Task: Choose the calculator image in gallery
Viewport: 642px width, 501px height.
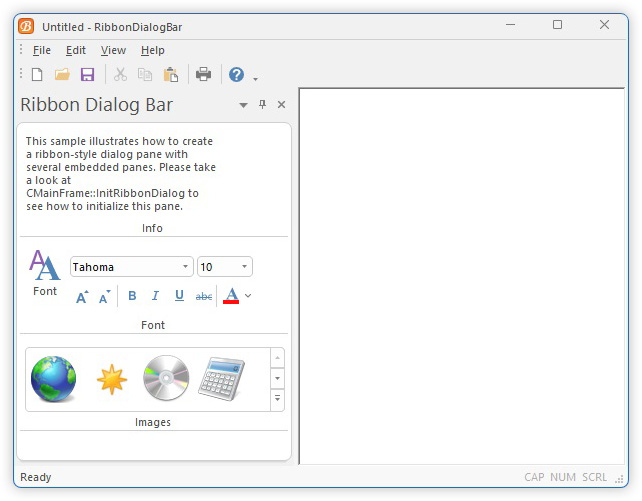Action: 221,379
